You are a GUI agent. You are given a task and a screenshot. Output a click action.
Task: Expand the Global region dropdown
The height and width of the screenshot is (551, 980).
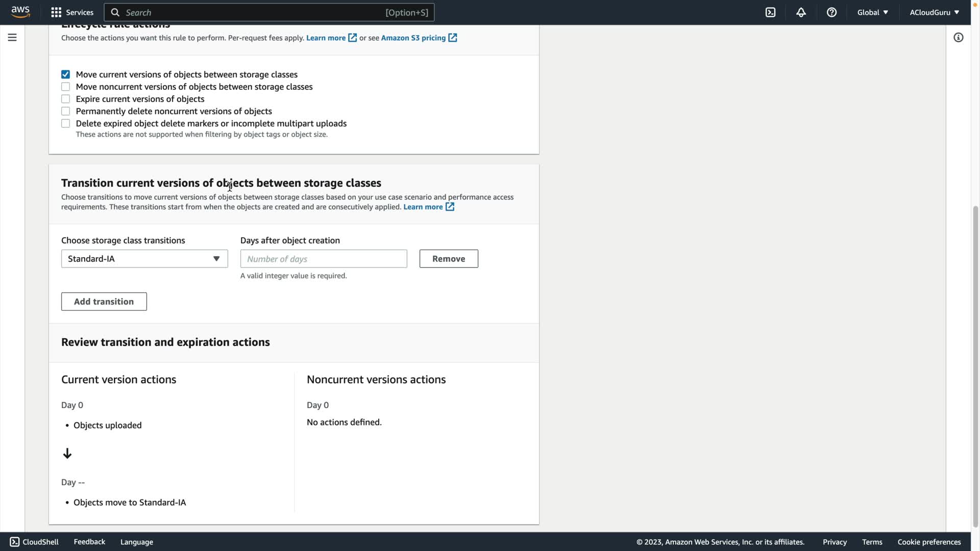point(872,12)
